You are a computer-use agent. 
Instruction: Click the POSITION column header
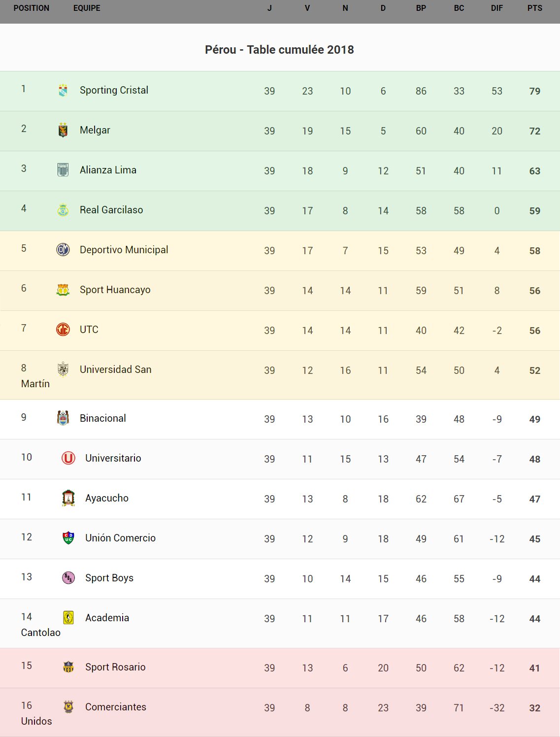(32, 8)
